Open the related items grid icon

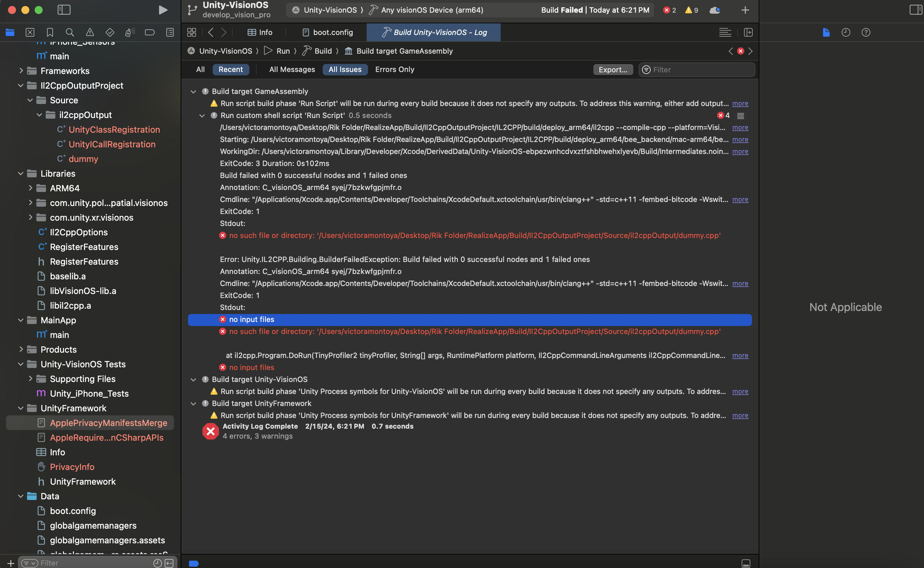pos(192,32)
